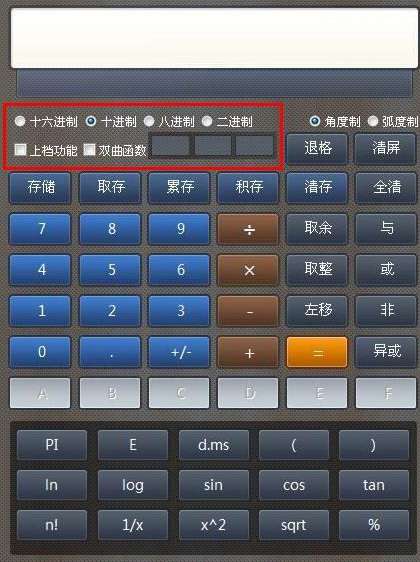Image resolution: width=420 pixels, height=562 pixels.
Task: Click the number 7 key
Action: point(40,229)
